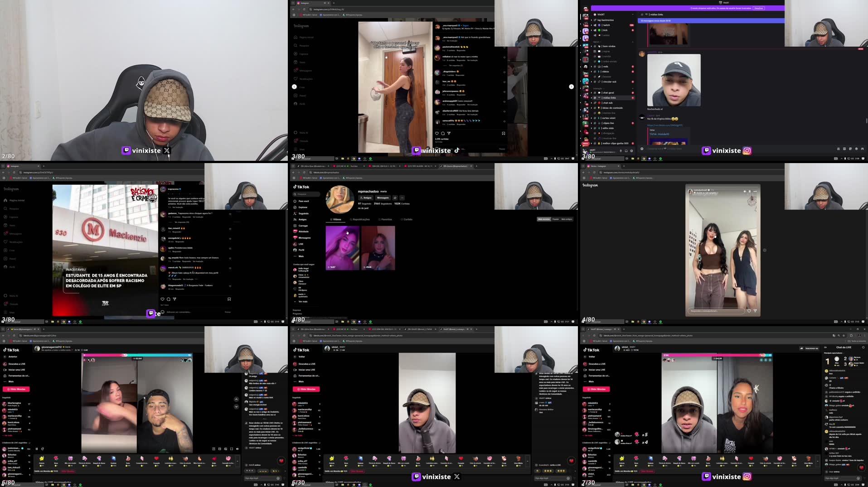Screen dimensions: 868x487
Task: Open the tiktok.com link in Discord chat
Action: tap(665, 125)
